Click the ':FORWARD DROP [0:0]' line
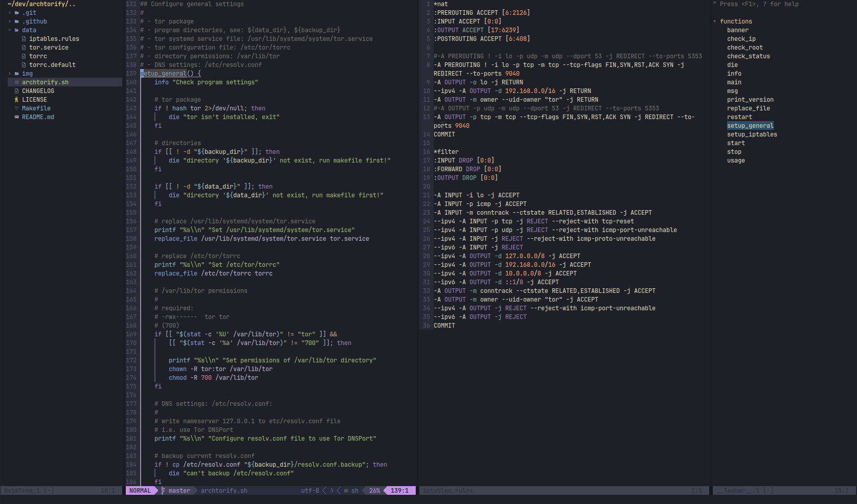This screenshot has width=857, height=504. pos(467,169)
